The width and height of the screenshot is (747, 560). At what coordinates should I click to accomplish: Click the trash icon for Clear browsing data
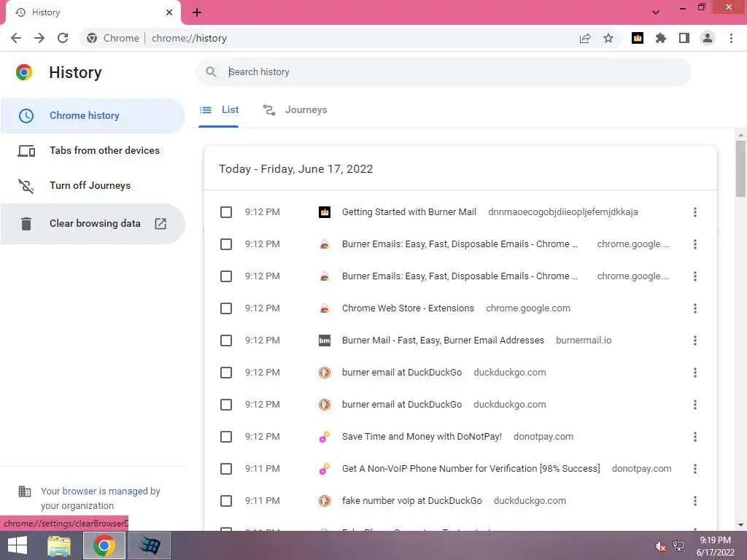26,223
